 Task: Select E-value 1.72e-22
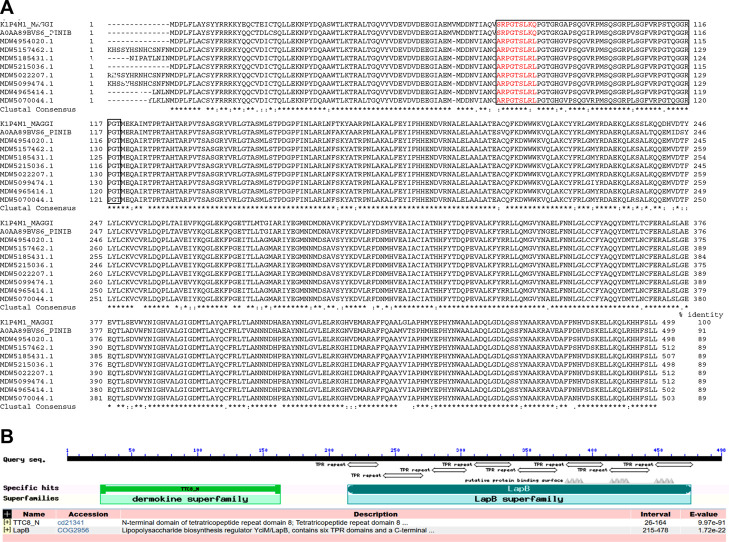coord(710,530)
